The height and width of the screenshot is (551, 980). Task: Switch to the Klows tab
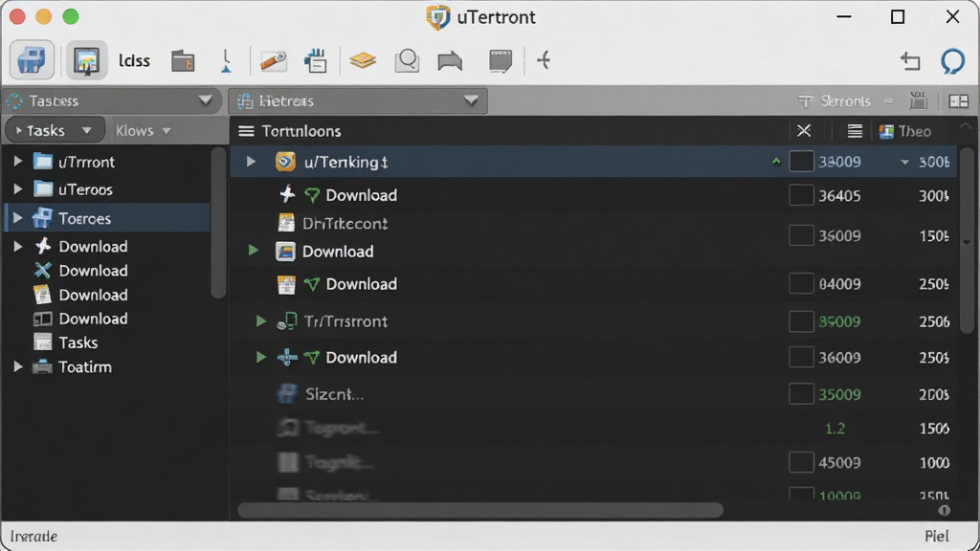(x=144, y=130)
